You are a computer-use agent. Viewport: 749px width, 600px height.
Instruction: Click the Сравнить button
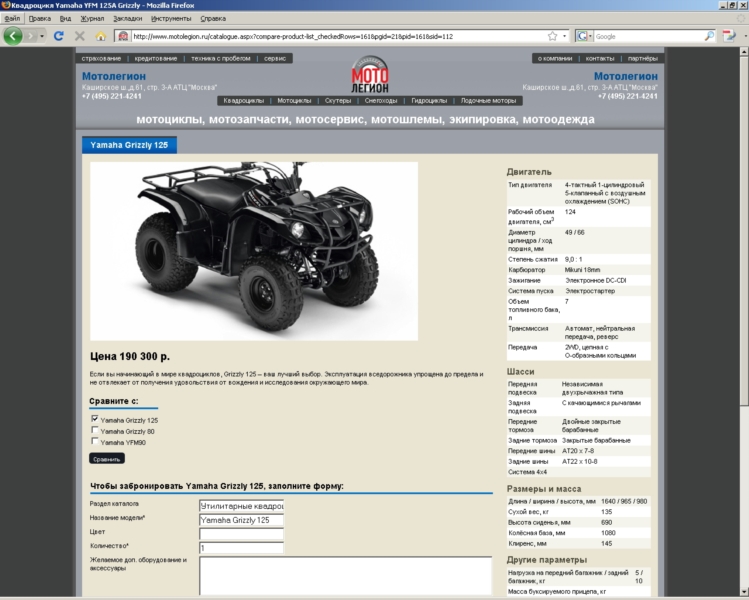107,459
